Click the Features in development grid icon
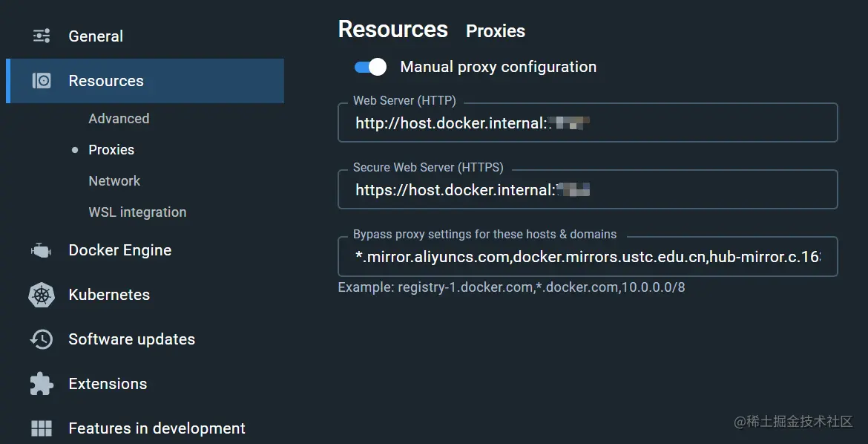The width and height of the screenshot is (868, 444). (42, 428)
